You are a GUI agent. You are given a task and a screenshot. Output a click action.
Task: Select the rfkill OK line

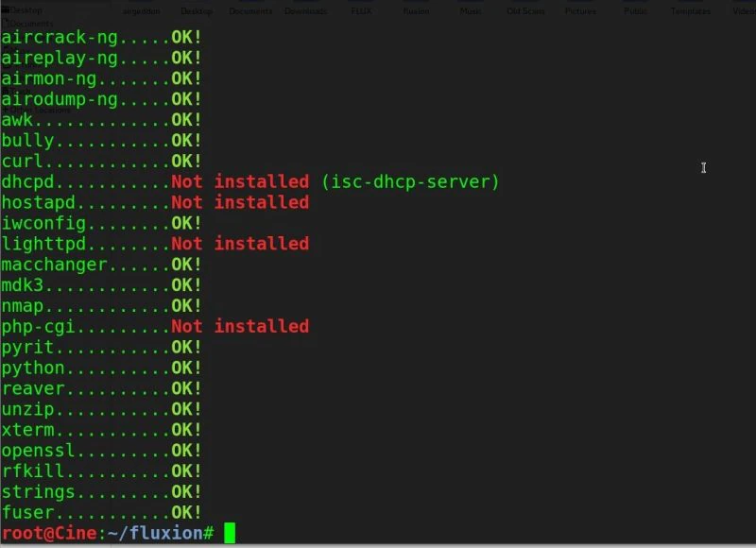101,471
